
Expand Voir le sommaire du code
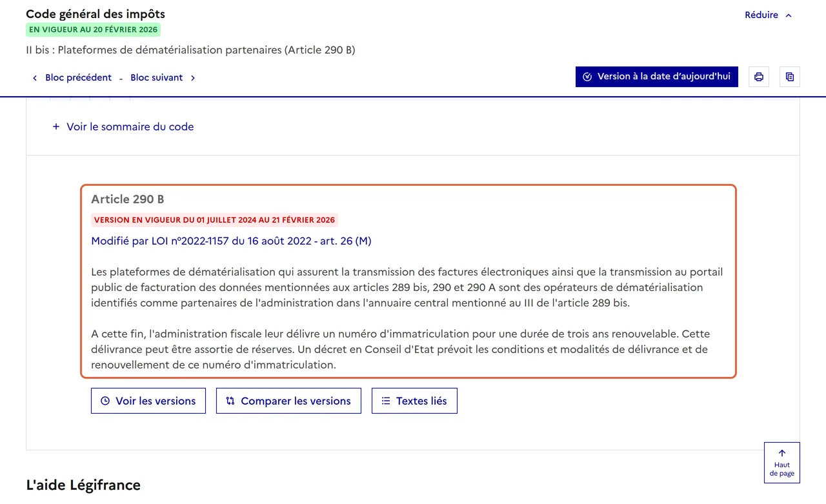click(123, 126)
